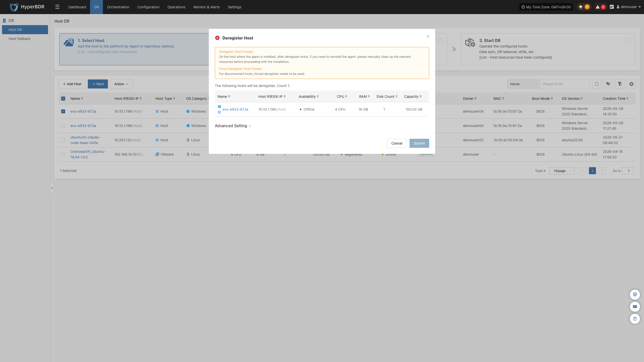Open ubuntu20-claude-code-base-043e host link

click(85, 140)
